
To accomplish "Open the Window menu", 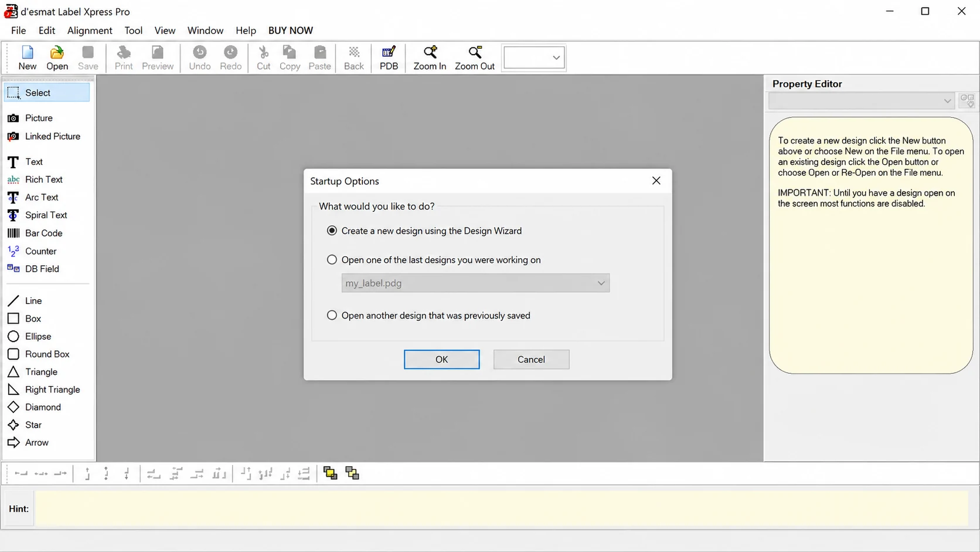I will [x=205, y=31].
